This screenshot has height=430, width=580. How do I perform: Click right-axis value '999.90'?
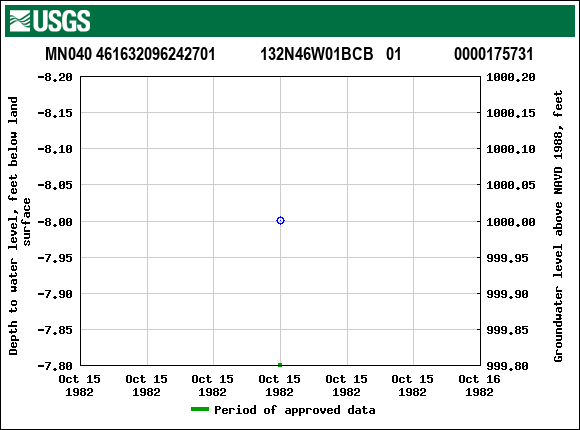pos(508,294)
